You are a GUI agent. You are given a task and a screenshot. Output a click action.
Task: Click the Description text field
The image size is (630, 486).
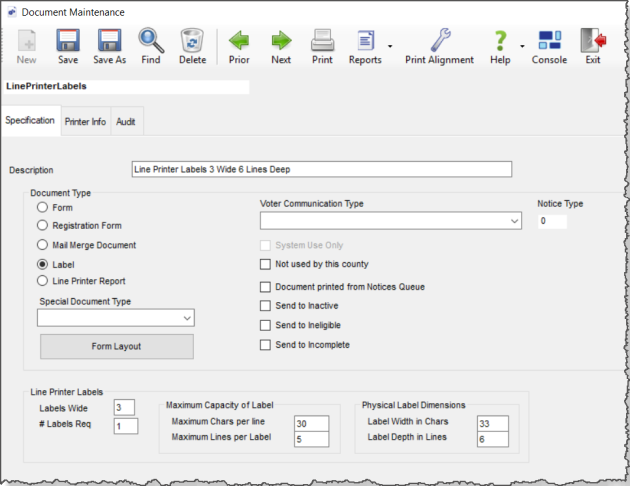[x=321, y=170]
